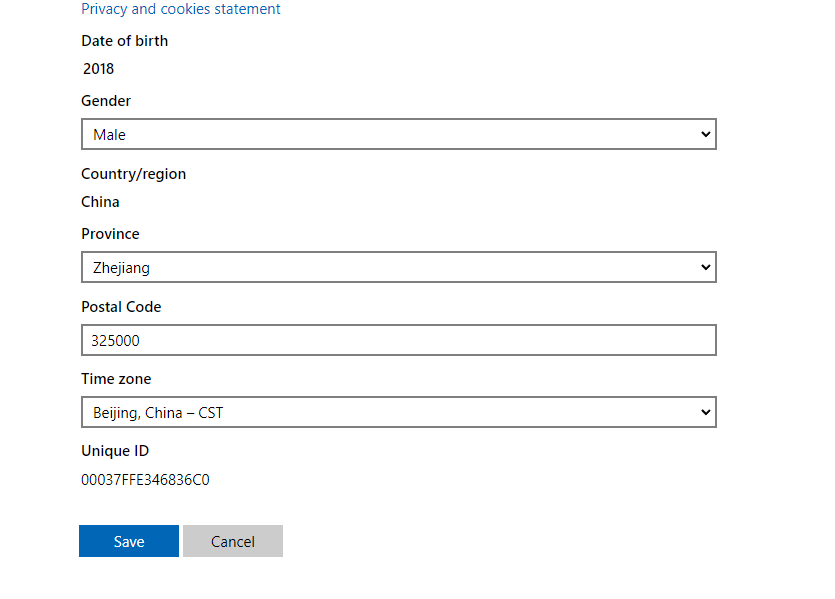The height and width of the screenshot is (599, 835).
Task: Click the chevron arrow on Province dropdown
Action: point(705,268)
